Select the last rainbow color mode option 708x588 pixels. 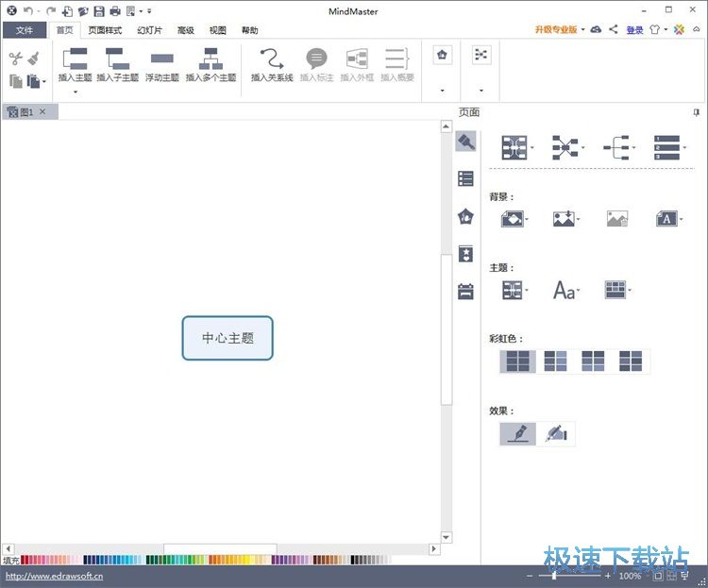point(631,361)
